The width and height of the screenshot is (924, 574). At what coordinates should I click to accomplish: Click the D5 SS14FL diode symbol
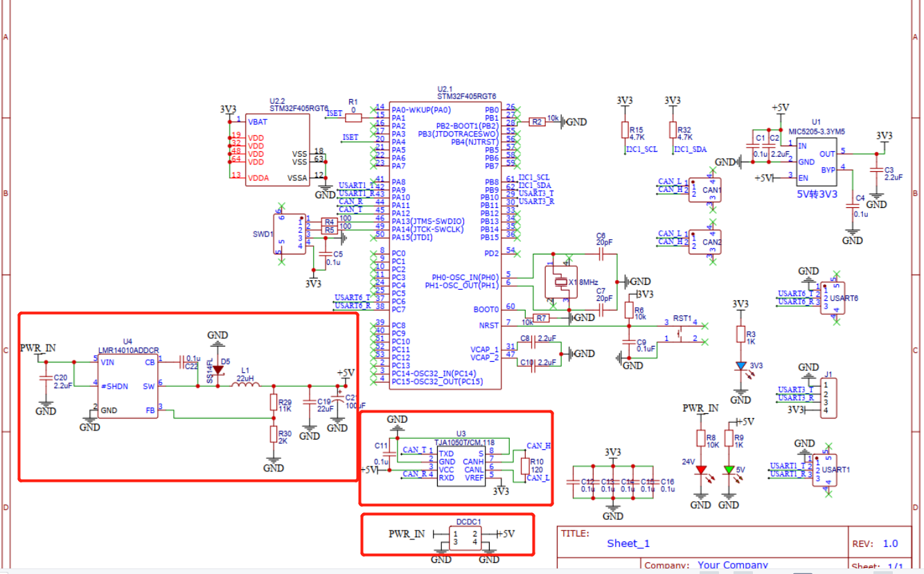pos(217,370)
